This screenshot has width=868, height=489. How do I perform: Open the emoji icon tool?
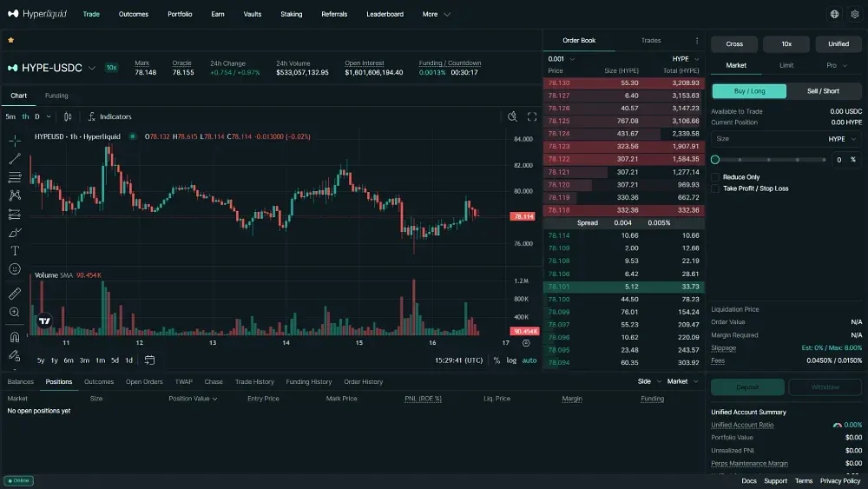(x=15, y=269)
